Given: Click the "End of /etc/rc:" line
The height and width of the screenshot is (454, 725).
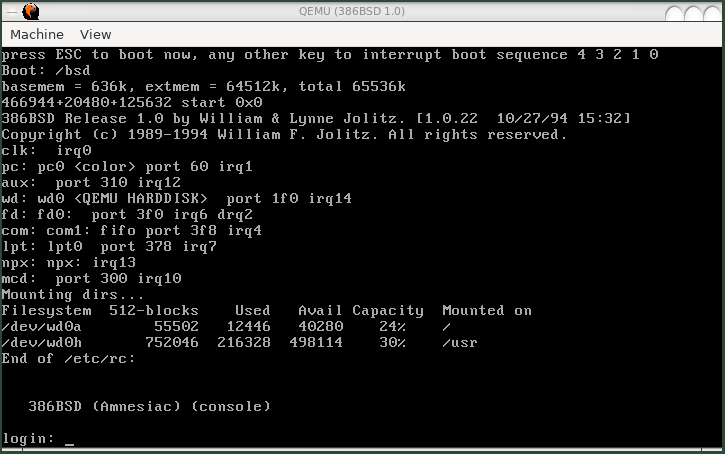Looking at the screenshot, I should point(68,358).
